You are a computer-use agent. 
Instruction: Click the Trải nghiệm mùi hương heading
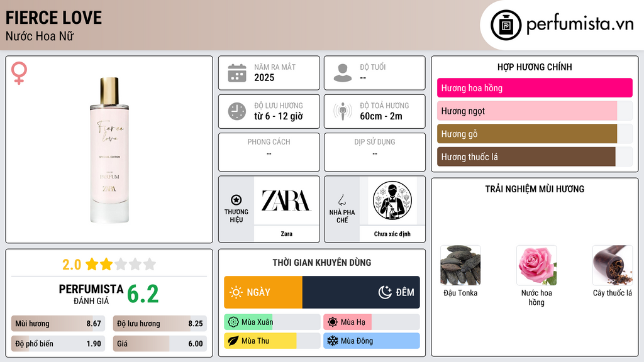pos(535,189)
